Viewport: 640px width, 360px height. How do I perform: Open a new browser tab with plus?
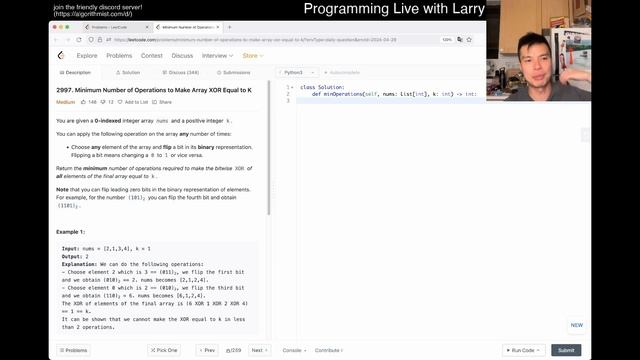(x=229, y=27)
